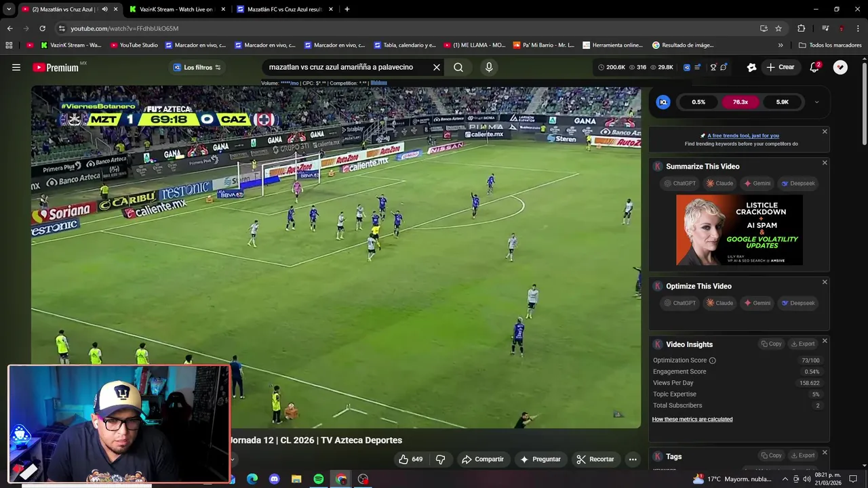
Task: Click the blue IQ extension toolbar icon
Action: click(x=686, y=67)
